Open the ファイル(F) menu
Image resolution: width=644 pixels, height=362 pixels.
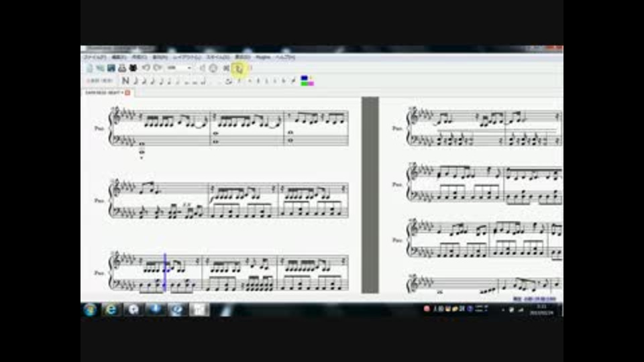point(95,57)
